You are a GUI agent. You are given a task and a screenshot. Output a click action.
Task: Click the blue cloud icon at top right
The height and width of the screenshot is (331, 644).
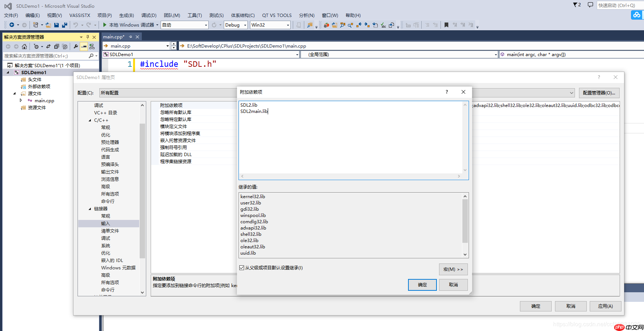click(x=637, y=15)
